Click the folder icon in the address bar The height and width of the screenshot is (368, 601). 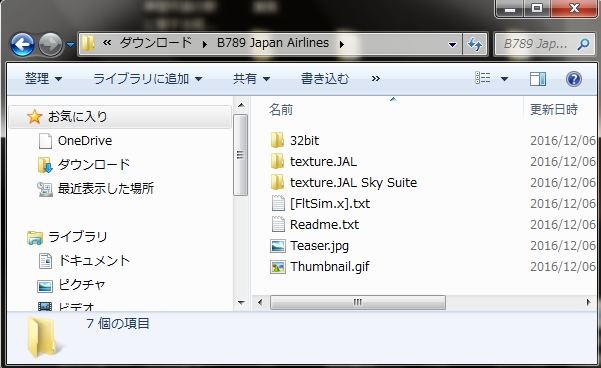click(x=88, y=43)
